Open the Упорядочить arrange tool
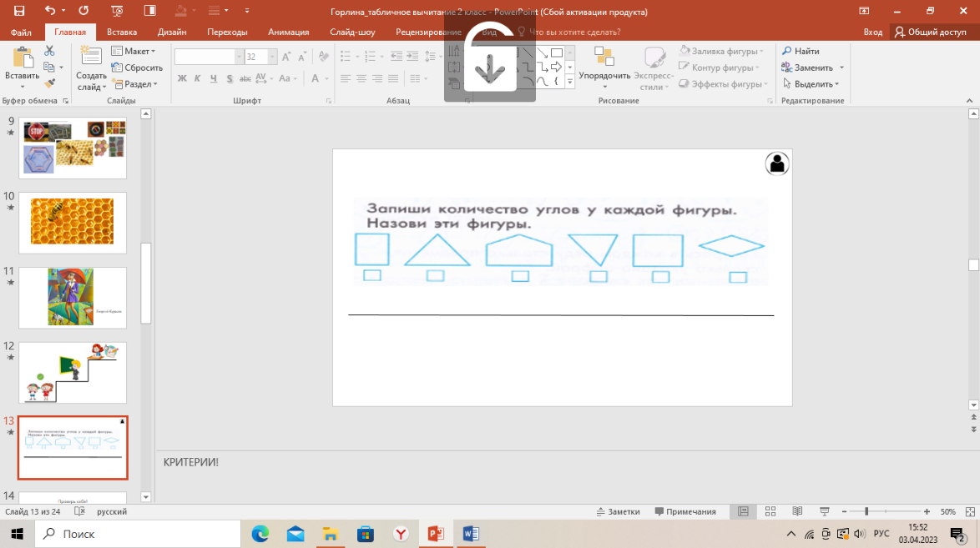 [604, 66]
